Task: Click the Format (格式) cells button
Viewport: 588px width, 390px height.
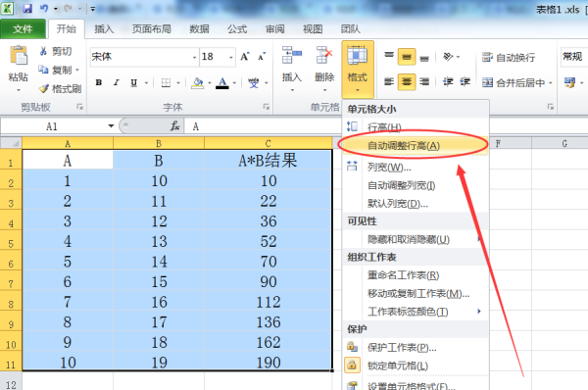Action: point(358,70)
